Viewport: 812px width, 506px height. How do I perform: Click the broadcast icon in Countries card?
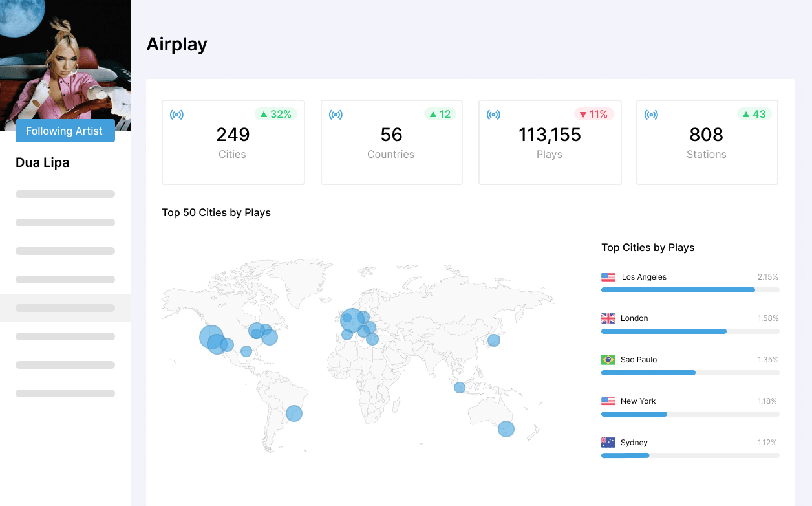point(336,115)
